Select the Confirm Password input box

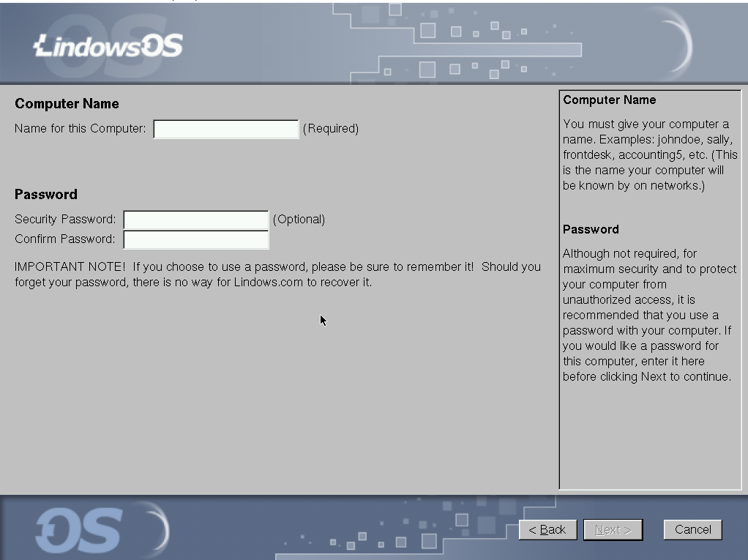pos(196,239)
